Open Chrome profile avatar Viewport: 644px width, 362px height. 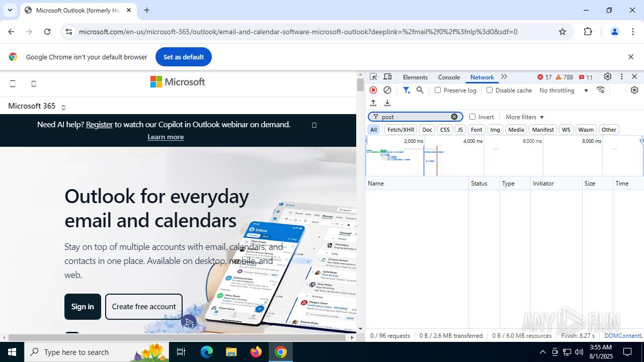pyautogui.click(x=614, y=32)
